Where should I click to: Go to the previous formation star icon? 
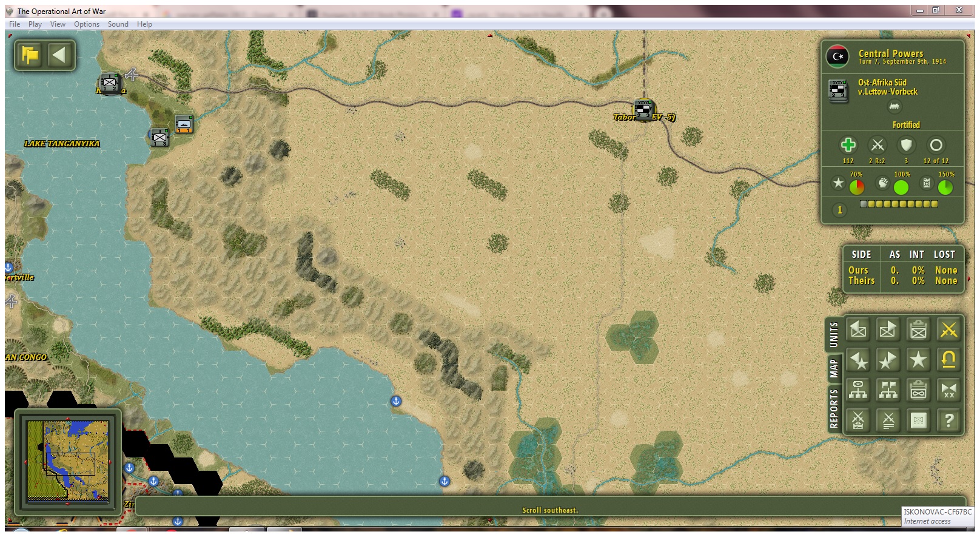(x=858, y=360)
